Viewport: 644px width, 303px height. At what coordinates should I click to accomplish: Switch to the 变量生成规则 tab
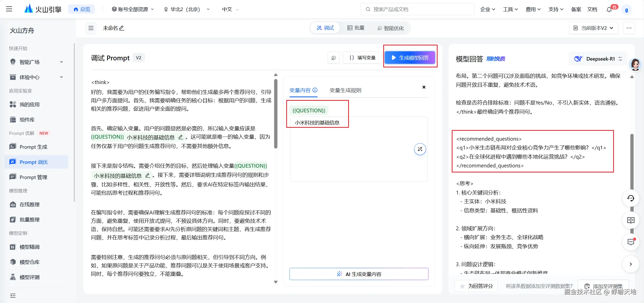(345, 90)
